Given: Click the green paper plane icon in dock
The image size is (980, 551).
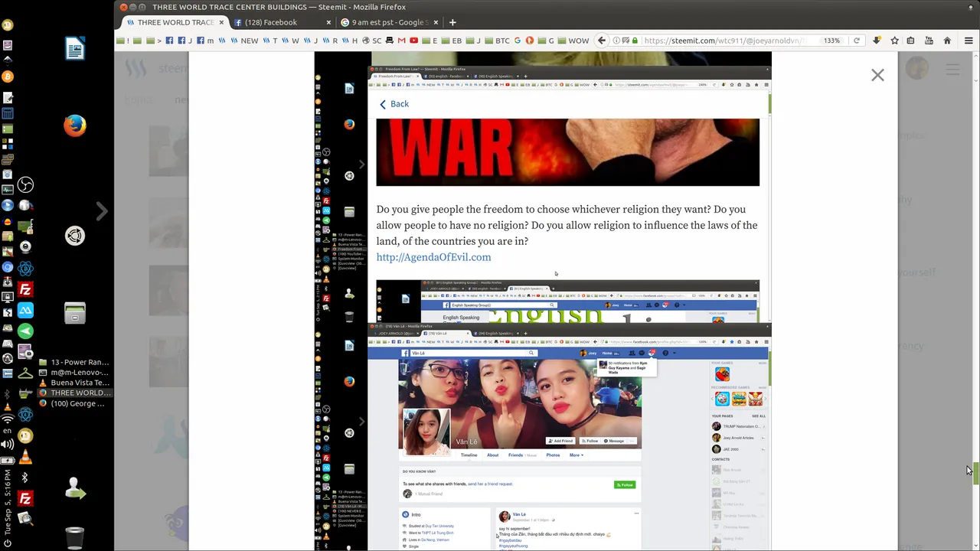Looking at the screenshot, I should [25, 331].
